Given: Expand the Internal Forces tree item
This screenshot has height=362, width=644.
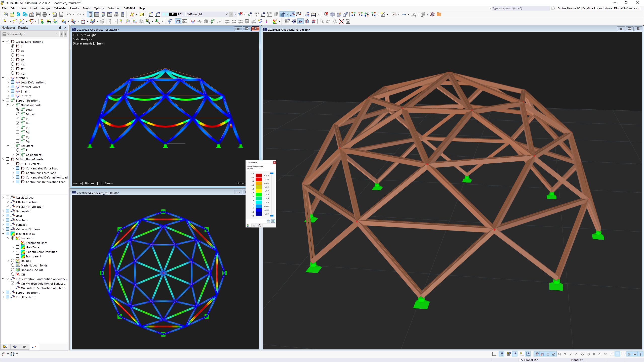Looking at the screenshot, I should 8,87.
